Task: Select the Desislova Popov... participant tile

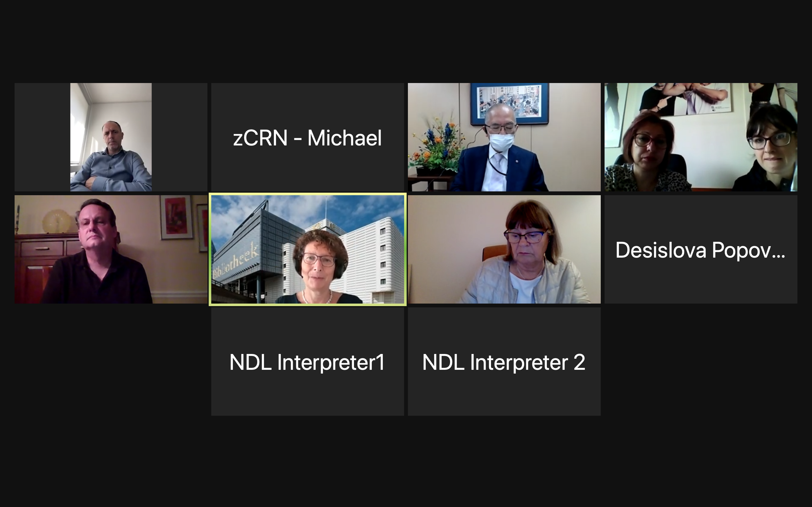Action: (701, 249)
